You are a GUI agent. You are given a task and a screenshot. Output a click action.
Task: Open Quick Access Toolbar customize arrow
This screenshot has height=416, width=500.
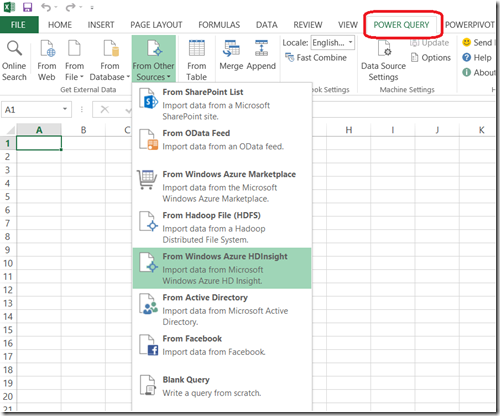pos(92,7)
